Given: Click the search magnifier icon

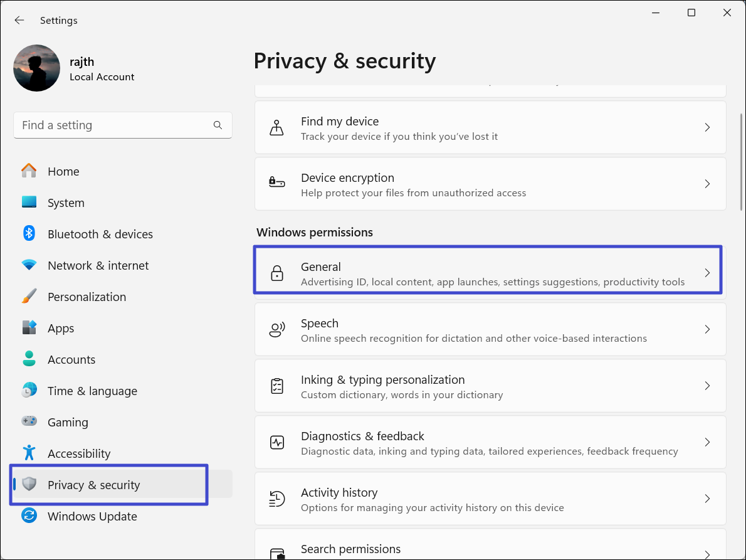Looking at the screenshot, I should (x=218, y=125).
